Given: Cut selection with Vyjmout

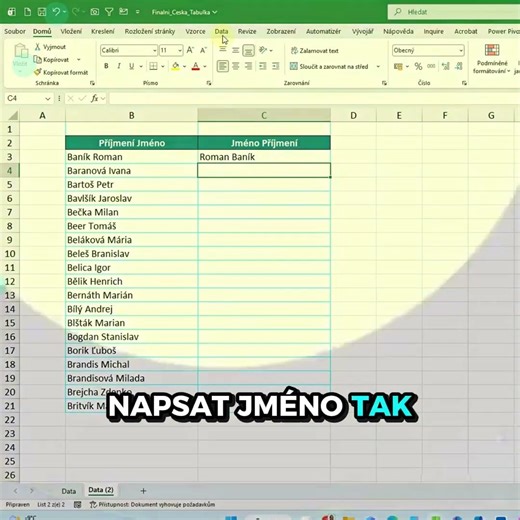Looking at the screenshot, I should (50, 47).
